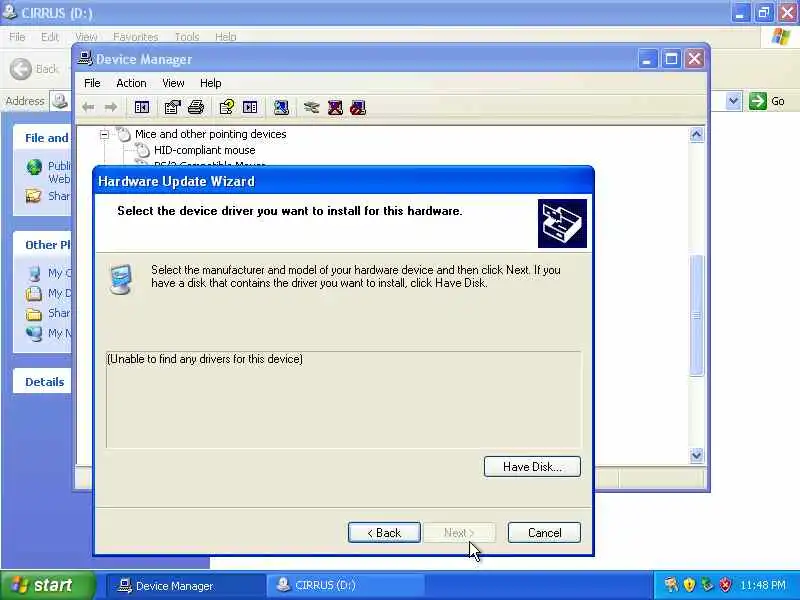Open File menu in CIRRUS window
Viewport: 800px width, 600px height.
point(17,37)
